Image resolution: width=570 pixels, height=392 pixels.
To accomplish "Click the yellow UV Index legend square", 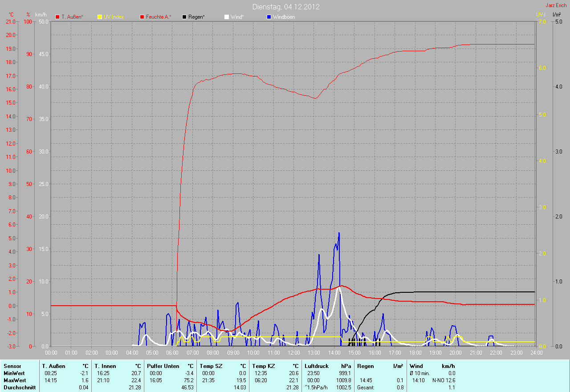I will (100, 17).
